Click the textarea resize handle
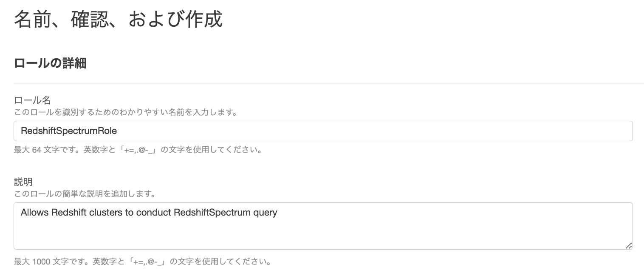 pos(629,246)
